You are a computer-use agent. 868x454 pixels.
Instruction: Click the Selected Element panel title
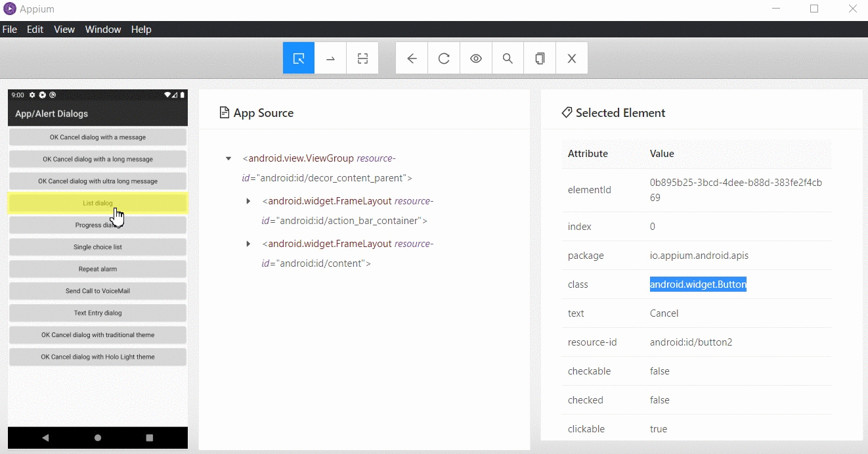coord(620,113)
